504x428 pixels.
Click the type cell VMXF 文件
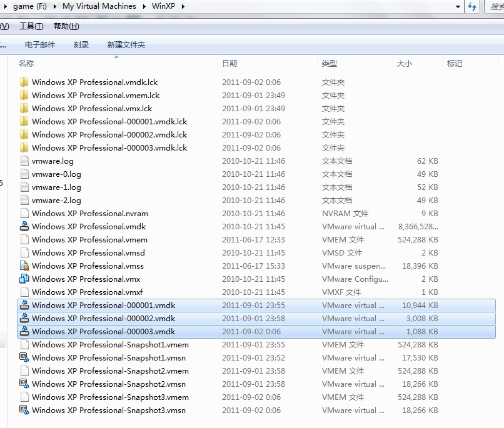341,292
